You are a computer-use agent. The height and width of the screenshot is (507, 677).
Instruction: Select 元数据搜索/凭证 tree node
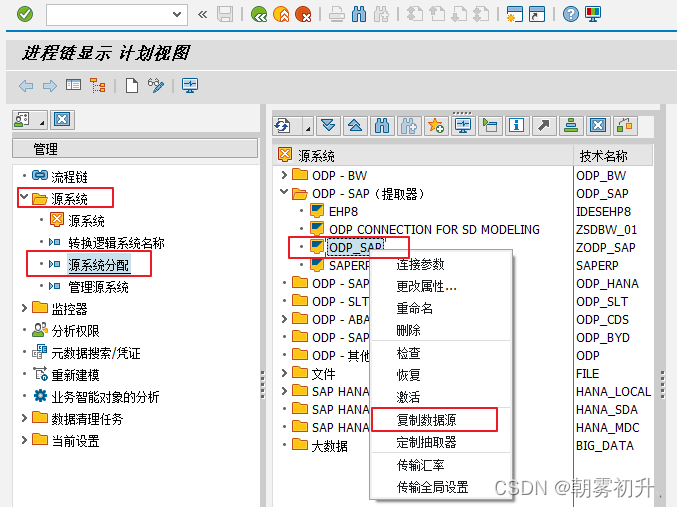[95, 353]
